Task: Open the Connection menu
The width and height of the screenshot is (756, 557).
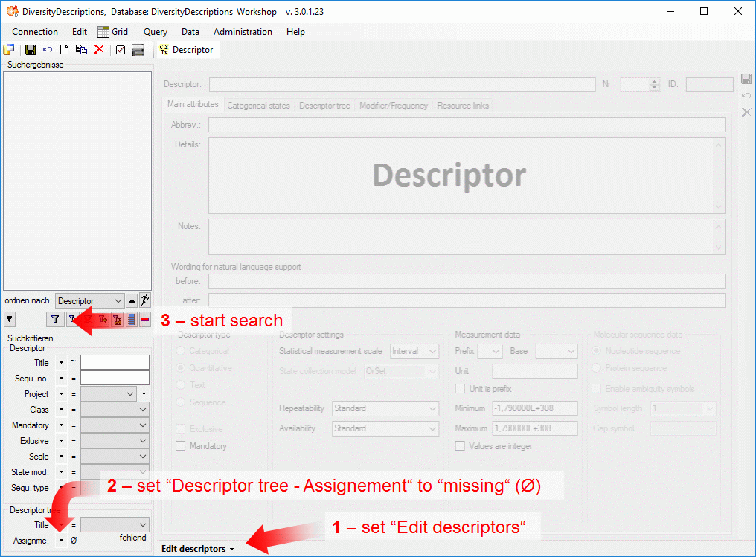Action: 35,32
